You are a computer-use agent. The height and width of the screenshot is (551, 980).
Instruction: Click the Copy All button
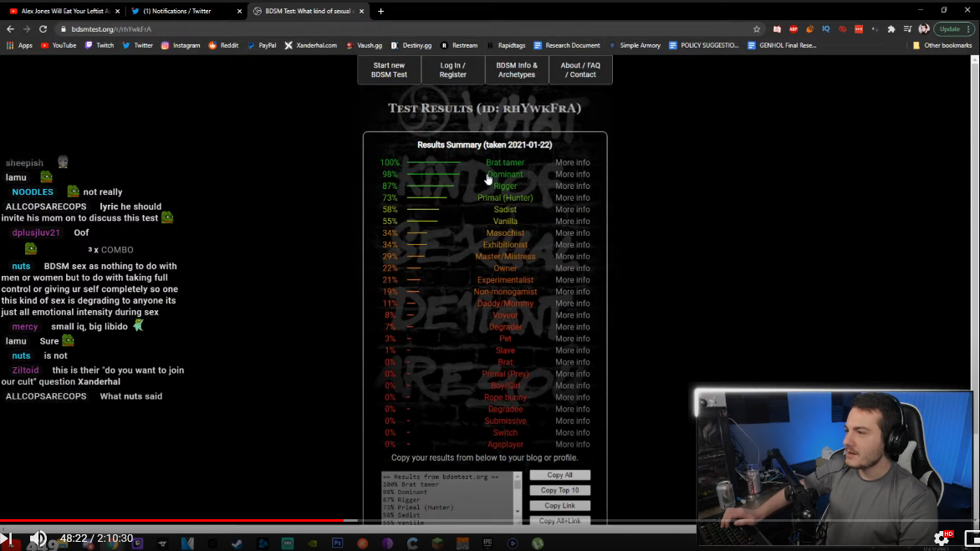click(x=560, y=475)
